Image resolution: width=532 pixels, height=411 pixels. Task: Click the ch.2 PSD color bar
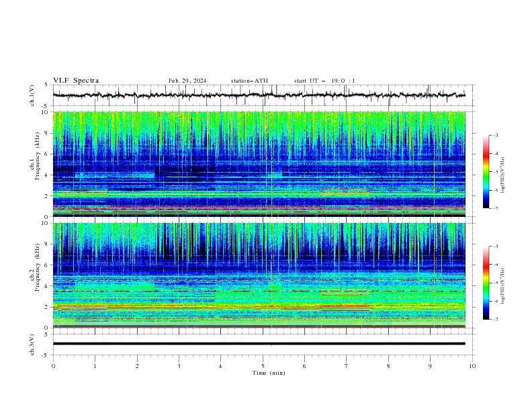[x=486, y=283]
